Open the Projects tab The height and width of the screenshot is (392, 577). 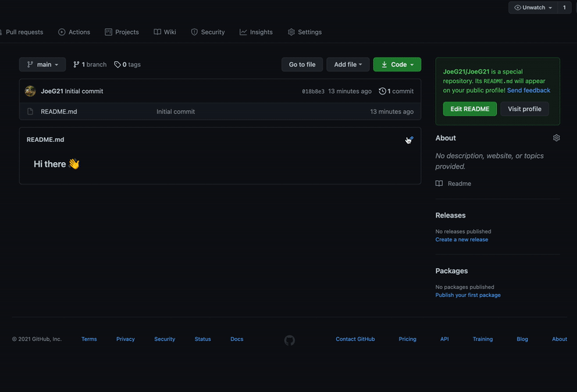pos(122,32)
